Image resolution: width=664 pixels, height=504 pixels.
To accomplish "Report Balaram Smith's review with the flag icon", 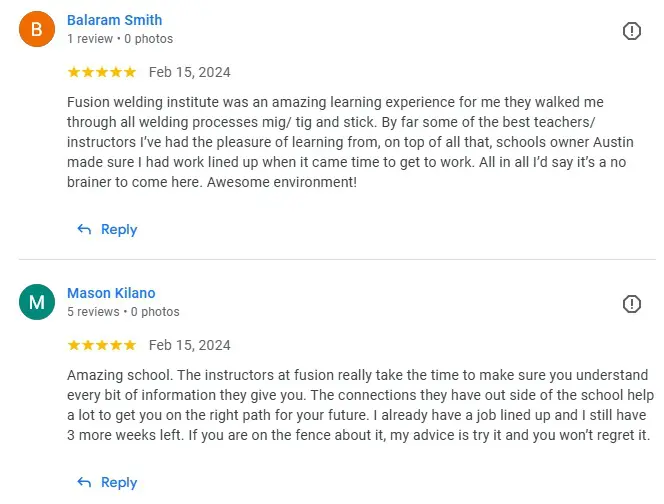I will [x=631, y=31].
